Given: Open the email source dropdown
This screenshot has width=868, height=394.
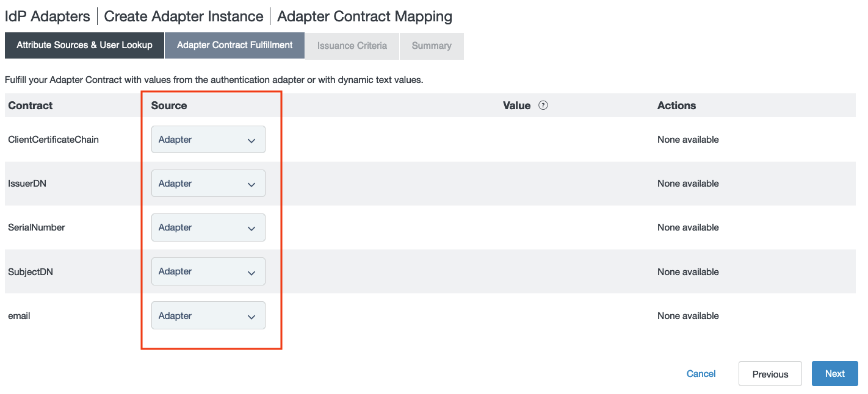Looking at the screenshot, I should pyautogui.click(x=208, y=315).
